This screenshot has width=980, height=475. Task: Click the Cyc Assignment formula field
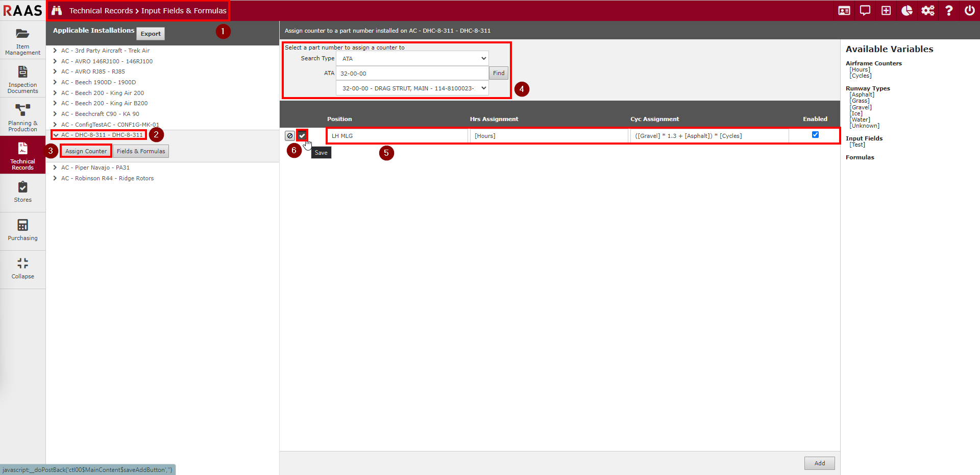pos(708,136)
